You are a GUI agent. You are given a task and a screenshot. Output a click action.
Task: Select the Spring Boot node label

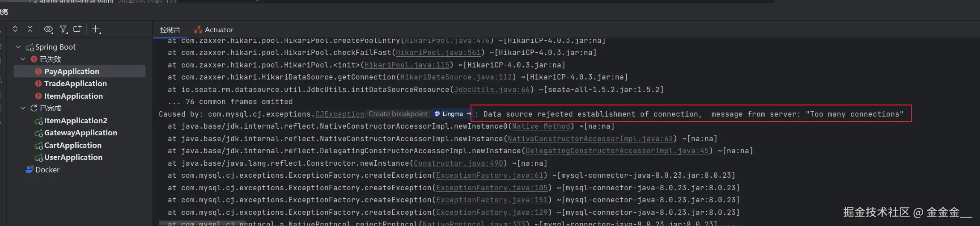click(x=55, y=47)
